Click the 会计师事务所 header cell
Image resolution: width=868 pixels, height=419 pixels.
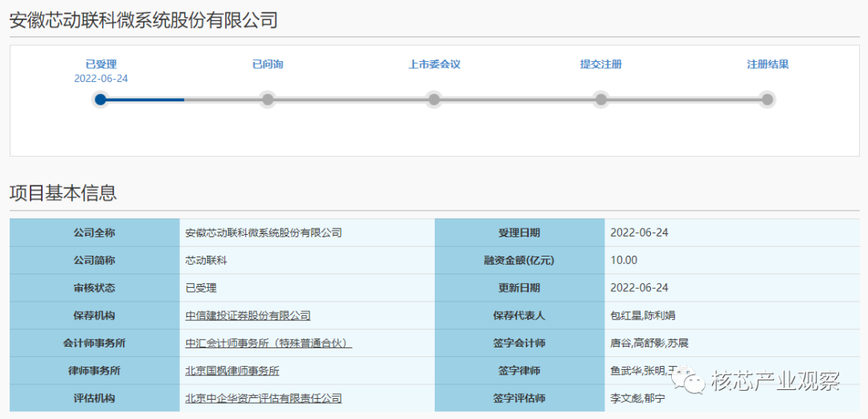[x=94, y=343]
